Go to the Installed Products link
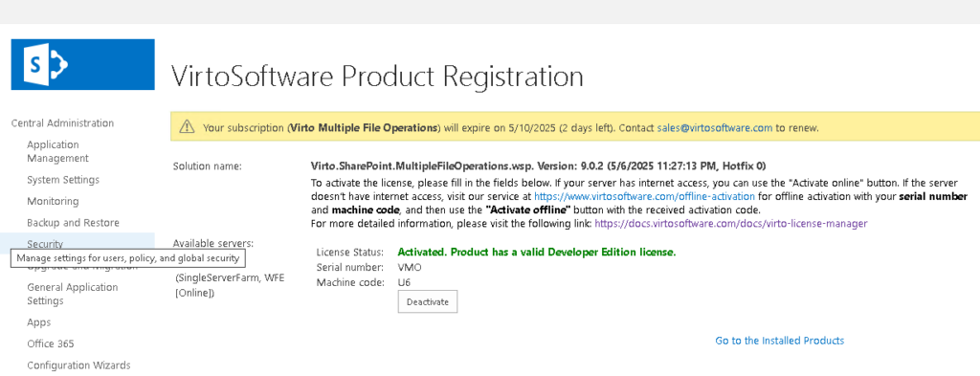This screenshot has width=980, height=376. [779, 341]
